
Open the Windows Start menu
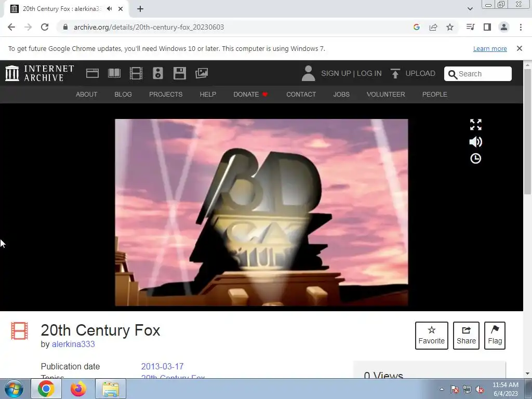(14, 389)
